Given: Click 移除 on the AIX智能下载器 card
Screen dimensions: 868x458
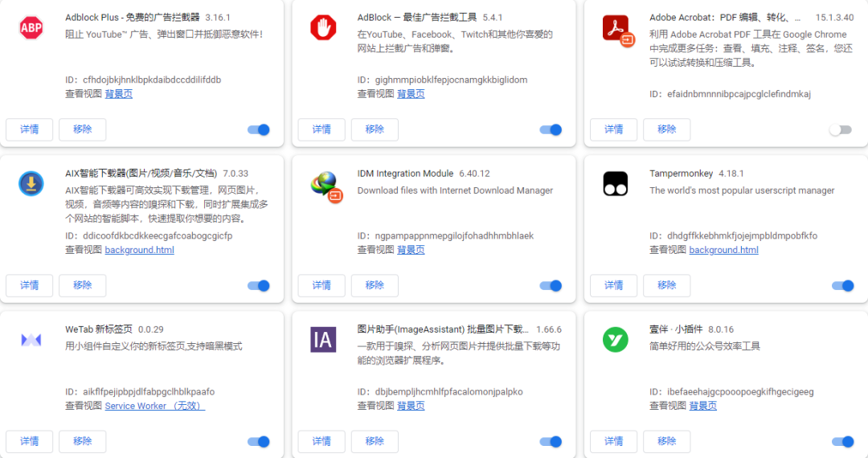Looking at the screenshot, I should pos(83,285).
